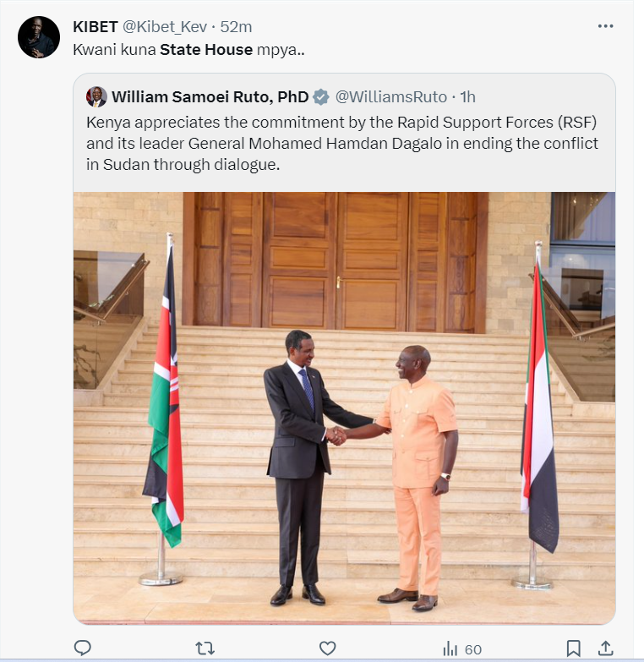
Task: Go to the @WilliamsRuto handle
Action: [x=391, y=96]
